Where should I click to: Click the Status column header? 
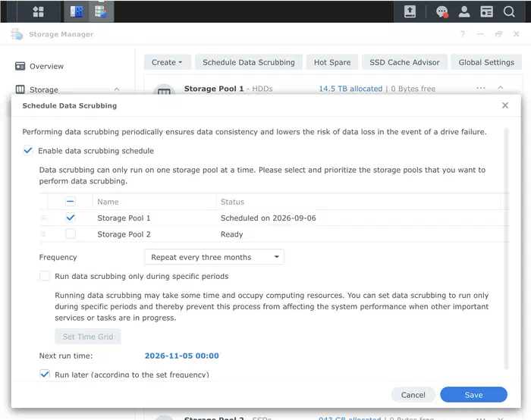(x=358, y=202)
